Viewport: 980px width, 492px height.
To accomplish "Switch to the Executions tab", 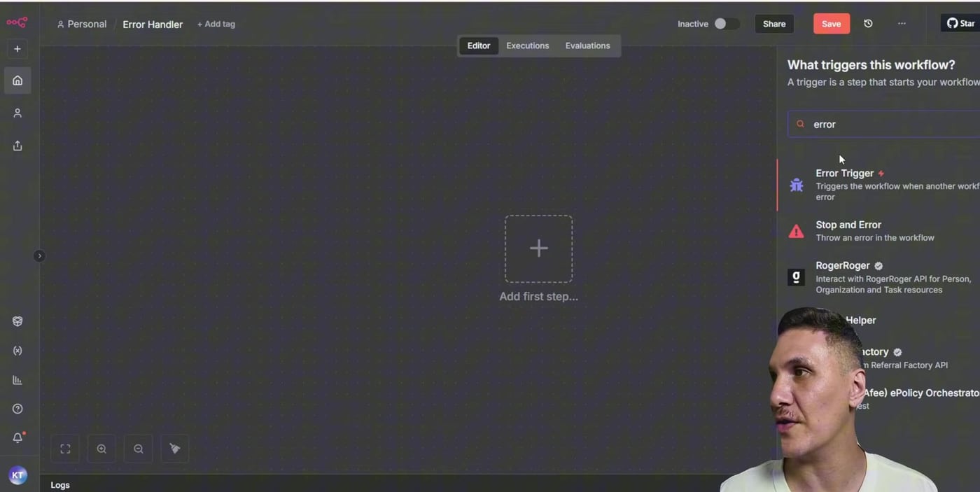I will click(x=528, y=45).
